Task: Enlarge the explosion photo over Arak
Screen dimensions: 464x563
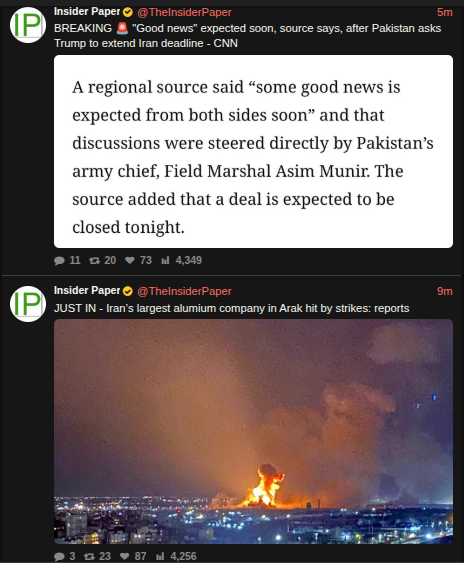Action: pos(253,432)
